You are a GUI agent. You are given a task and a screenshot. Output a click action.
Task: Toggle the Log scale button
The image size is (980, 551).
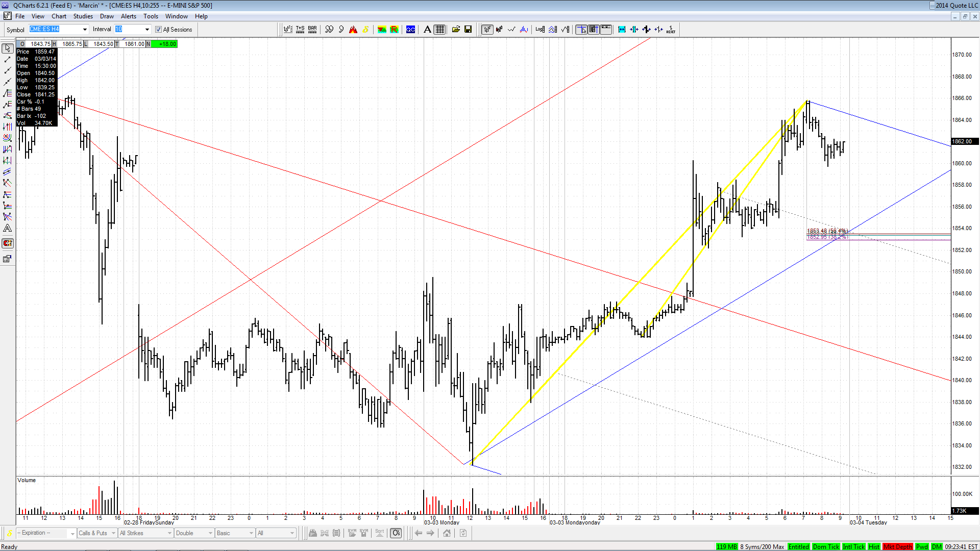coord(540,30)
